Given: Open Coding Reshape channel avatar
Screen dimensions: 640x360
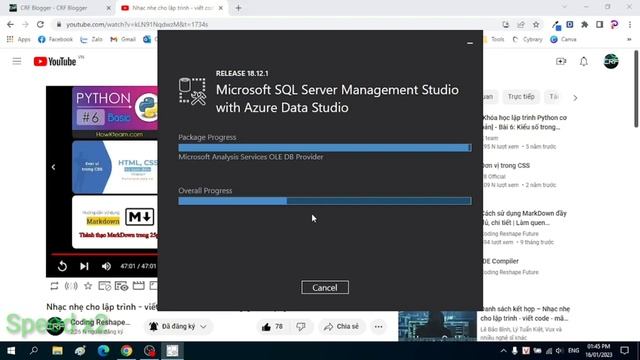Looking at the screenshot, I should (x=56, y=327).
